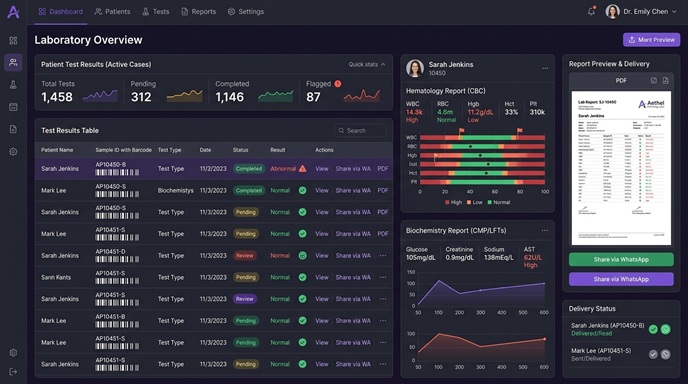
Task: Click the purple Review status badge
Action: tap(245, 299)
